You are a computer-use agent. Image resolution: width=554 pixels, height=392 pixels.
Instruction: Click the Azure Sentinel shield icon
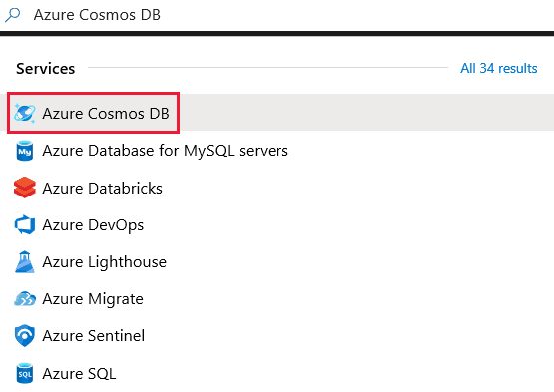(x=25, y=336)
